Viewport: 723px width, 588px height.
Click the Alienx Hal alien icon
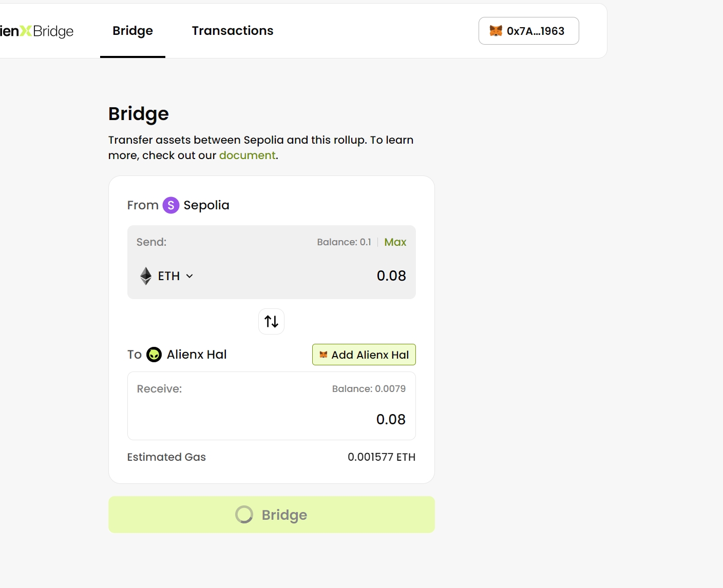154,355
